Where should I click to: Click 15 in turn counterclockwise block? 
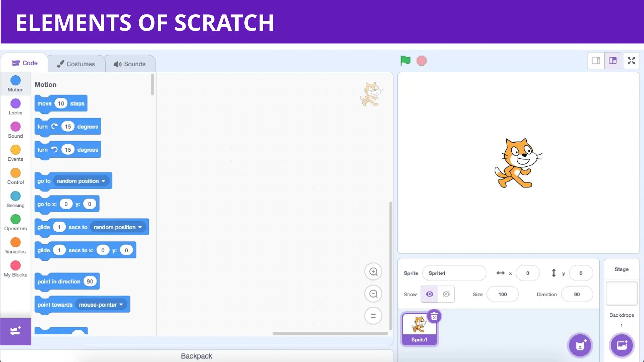(68, 150)
